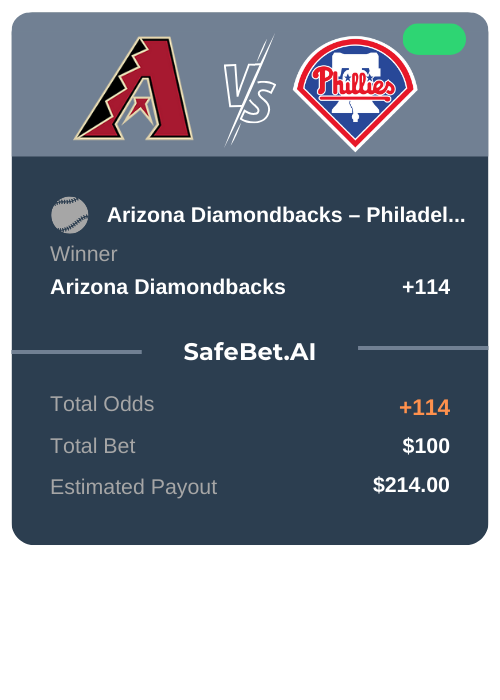500x700 pixels.
Task: Click the +114 odds beside Arizona Diamondbacks
Action: click(x=426, y=287)
